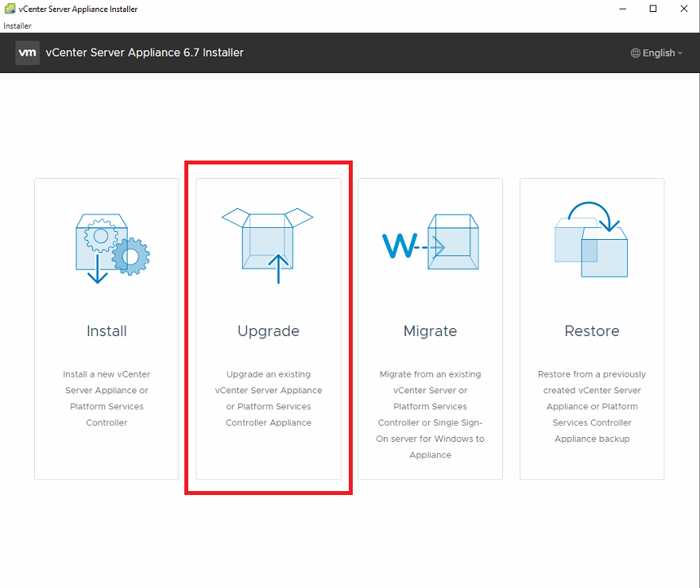Maximize the installer window
The width and height of the screenshot is (700, 588).
[653, 9]
